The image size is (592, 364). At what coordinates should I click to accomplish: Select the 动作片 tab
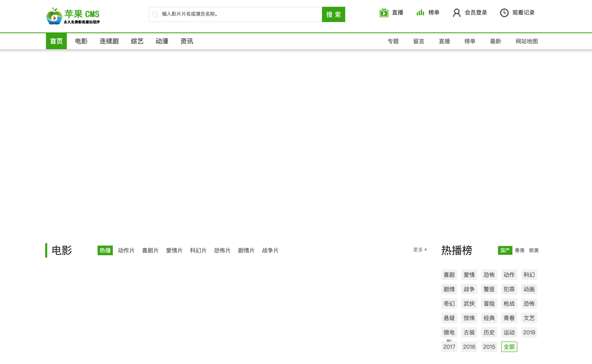point(126,250)
